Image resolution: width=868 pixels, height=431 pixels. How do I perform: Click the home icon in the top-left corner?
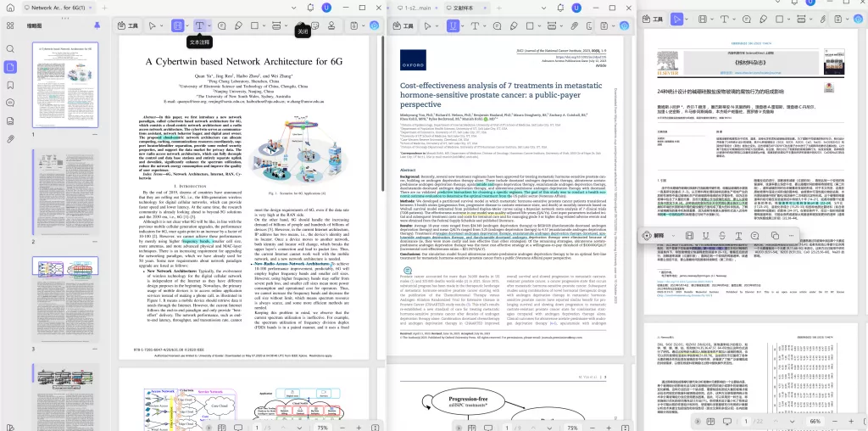coord(12,8)
